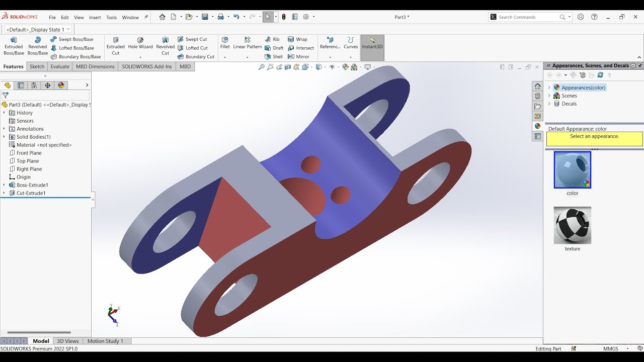Click the Undo arrow icon
The height and width of the screenshot is (362, 644).
(236, 17)
